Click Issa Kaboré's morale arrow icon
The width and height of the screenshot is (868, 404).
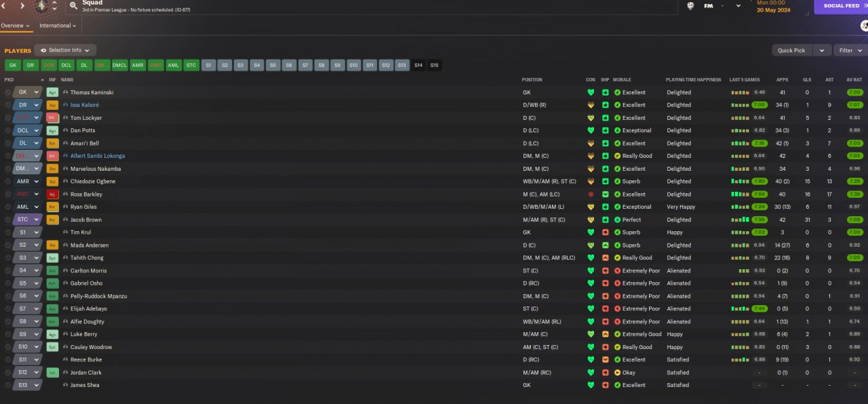coord(617,105)
